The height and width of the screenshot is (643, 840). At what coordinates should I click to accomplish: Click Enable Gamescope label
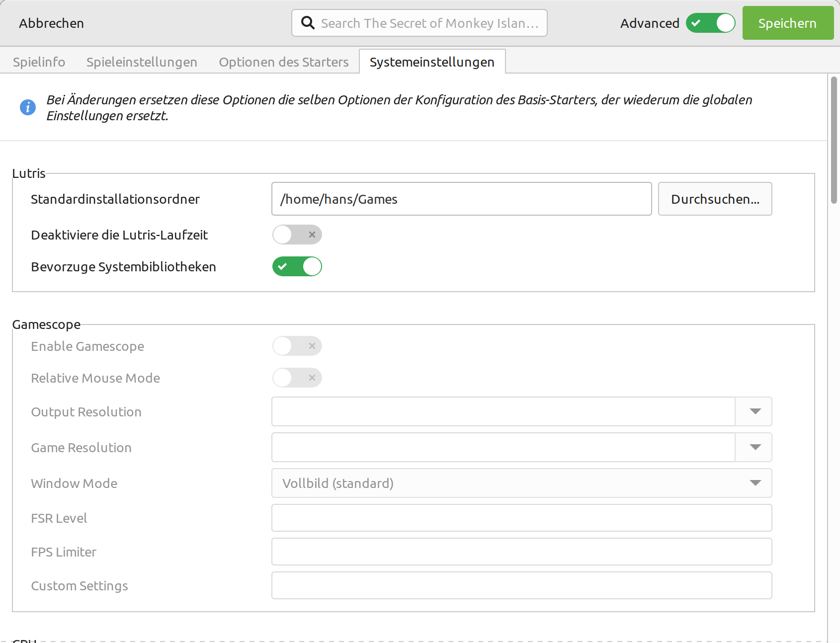[x=87, y=346]
